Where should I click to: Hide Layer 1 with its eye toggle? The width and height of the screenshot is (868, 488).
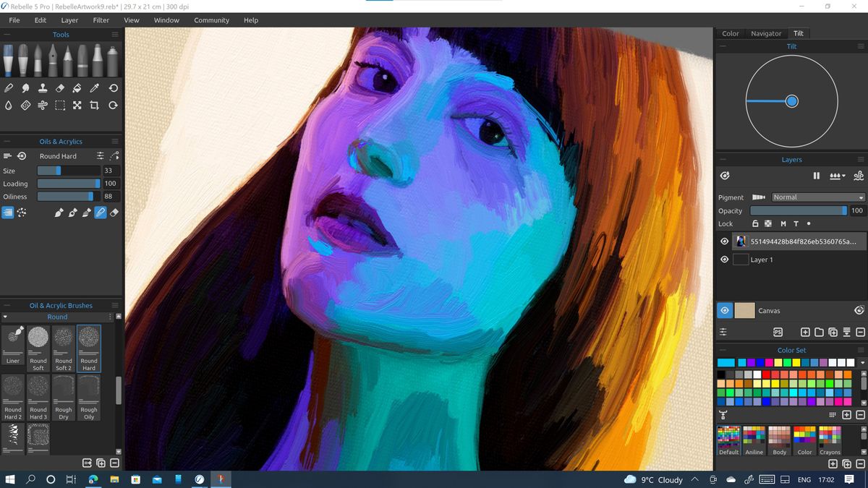pos(724,259)
